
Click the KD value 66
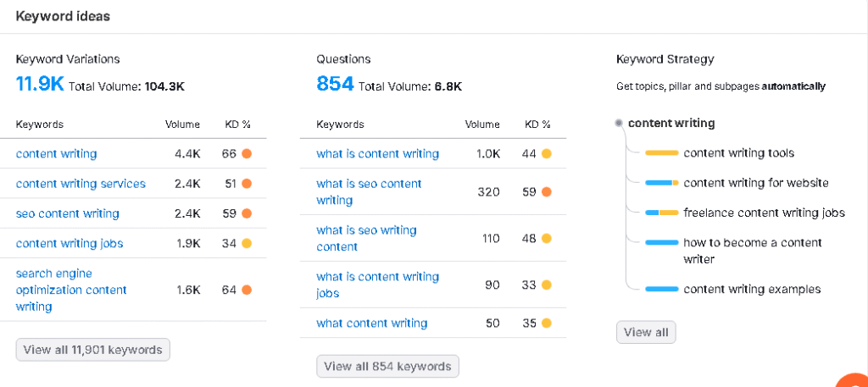[229, 153]
